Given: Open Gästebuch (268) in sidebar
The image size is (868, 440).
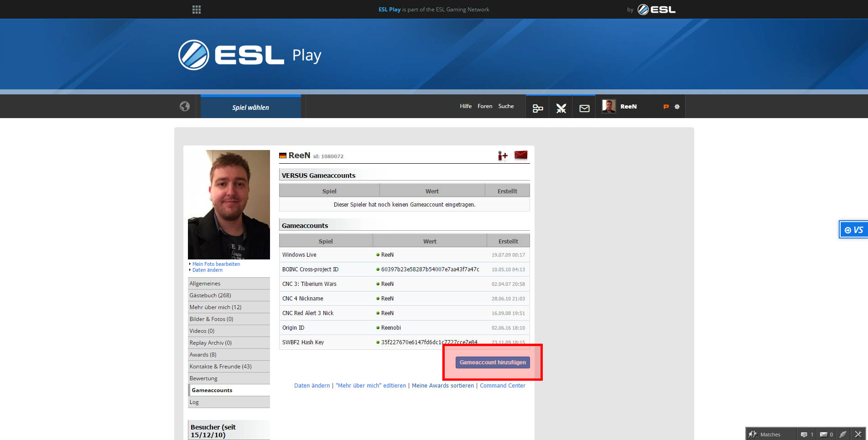Looking at the screenshot, I should (x=229, y=295).
